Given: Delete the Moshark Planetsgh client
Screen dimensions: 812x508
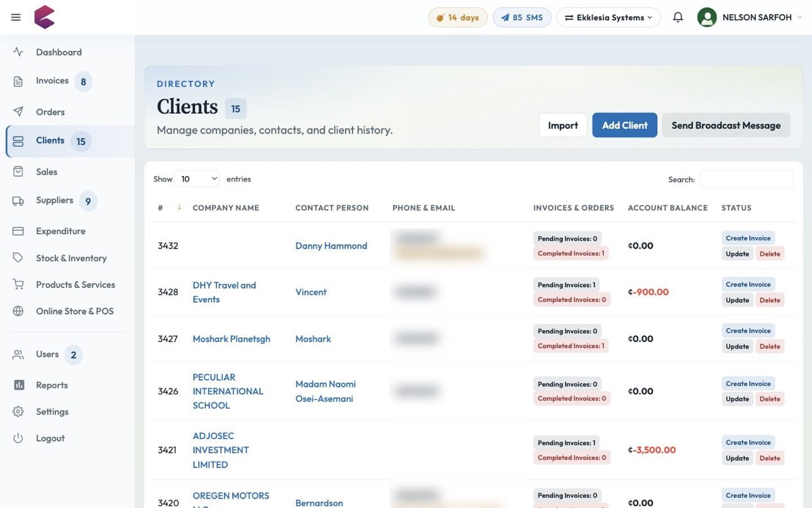Looking at the screenshot, I should (769, 346).
